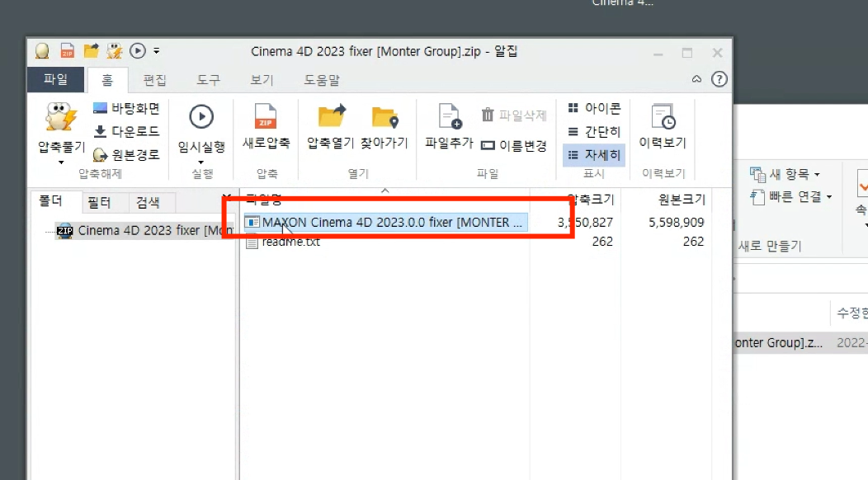Switch to the 홈 ribbon tab
The height and width of the screenshot is (480, 868).
(x=106, y=80)
